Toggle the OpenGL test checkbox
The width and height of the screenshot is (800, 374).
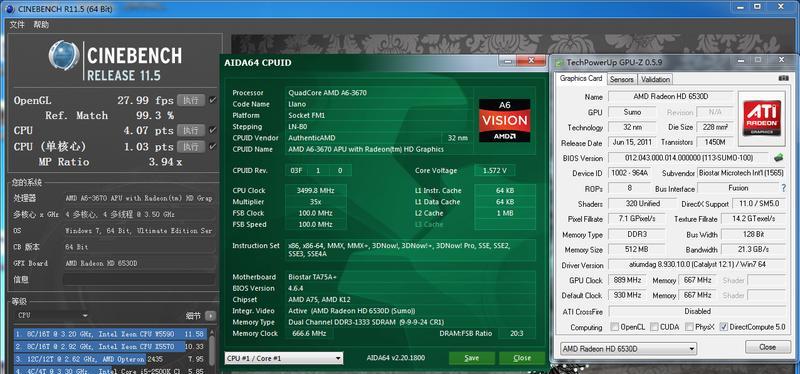213,100
